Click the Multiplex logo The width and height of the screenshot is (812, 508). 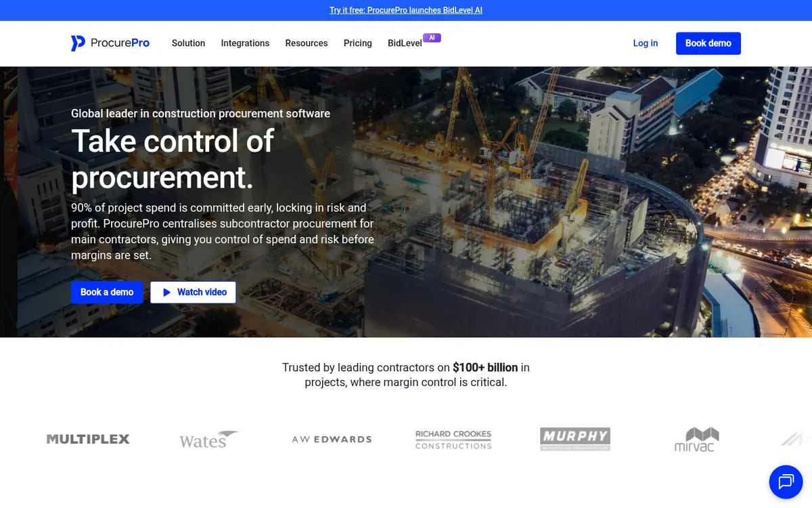coord(88,439)
